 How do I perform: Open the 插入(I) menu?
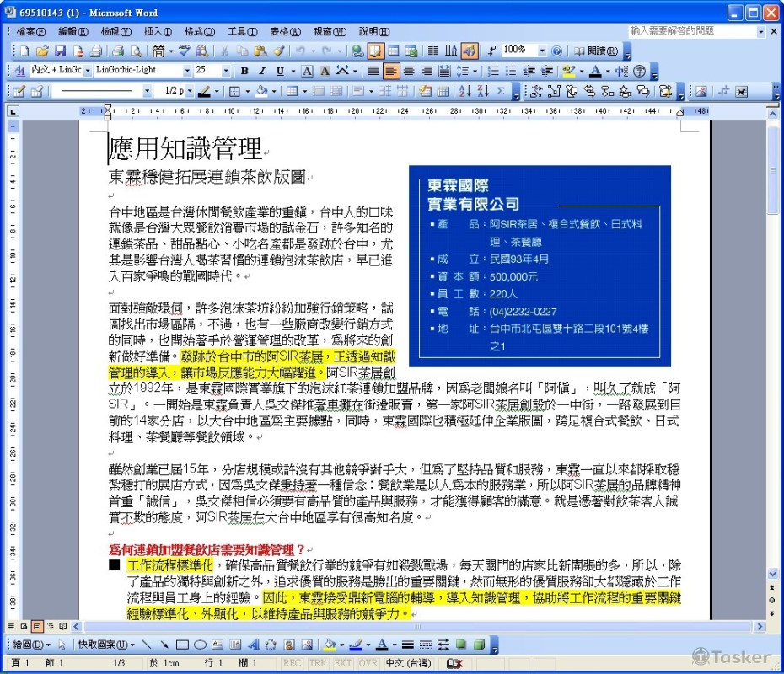point(158,31)
